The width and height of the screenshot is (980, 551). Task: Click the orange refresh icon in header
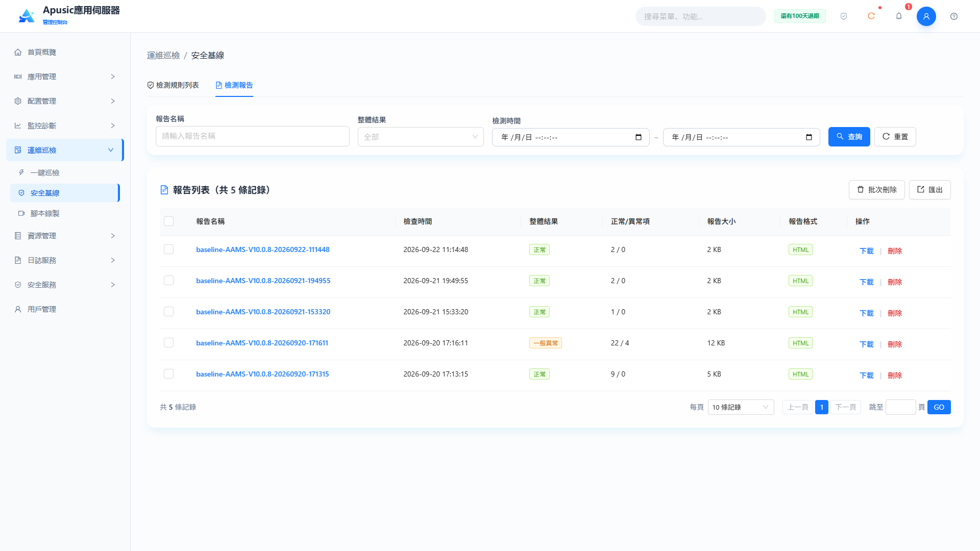(x=871, y=16)
